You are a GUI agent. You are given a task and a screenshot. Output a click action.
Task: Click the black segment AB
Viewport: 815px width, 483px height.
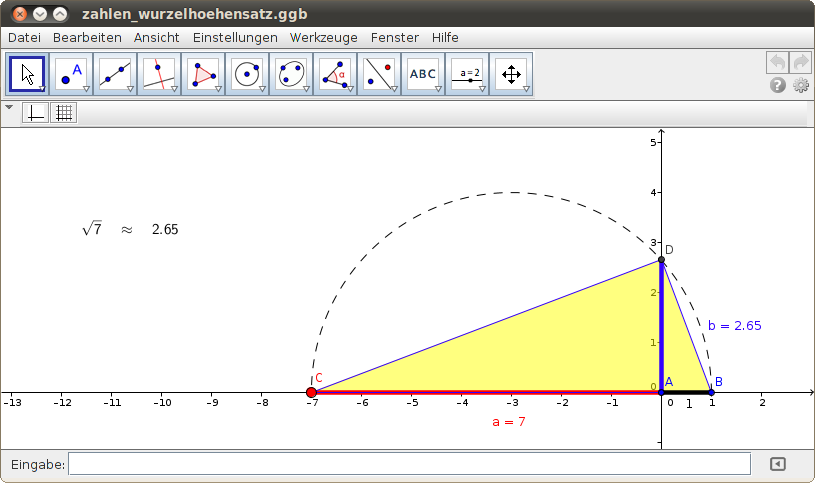pyautogui.click(x=686, y=393)
